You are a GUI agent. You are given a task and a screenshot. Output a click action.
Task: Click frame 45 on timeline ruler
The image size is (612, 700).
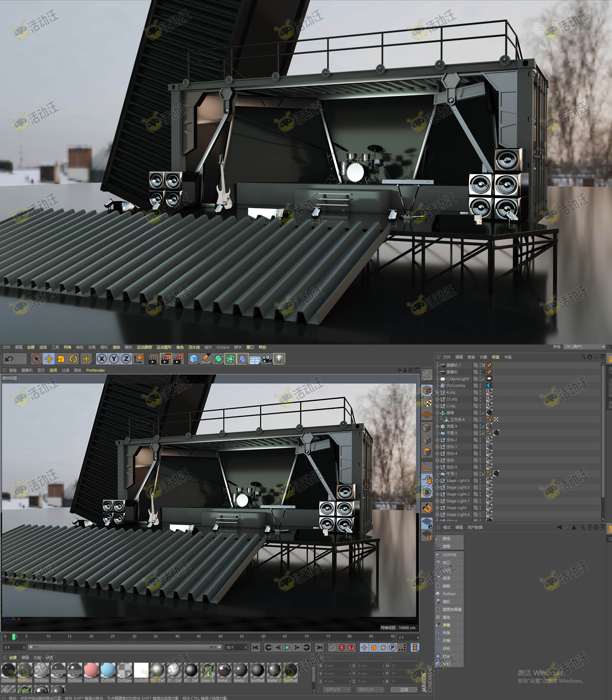pos(199,636)
